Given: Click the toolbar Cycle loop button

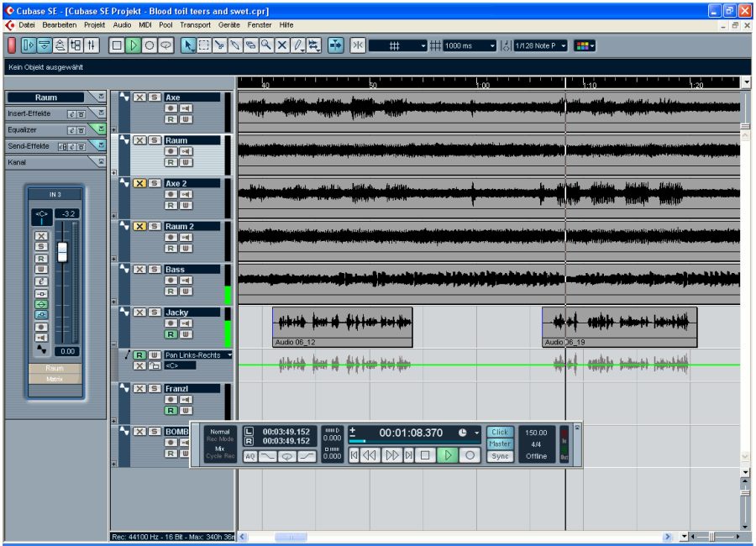Looking at the screenshot, I should (165, 45).
